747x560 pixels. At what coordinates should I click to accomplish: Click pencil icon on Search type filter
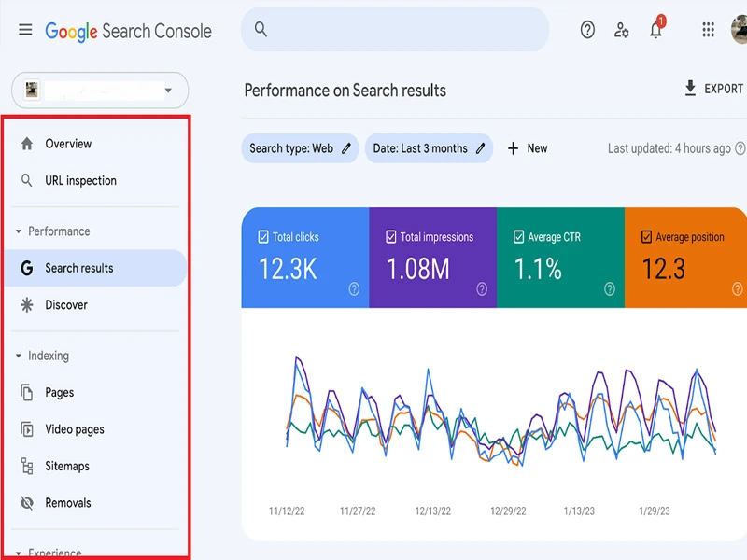click(x=346, y=148)
